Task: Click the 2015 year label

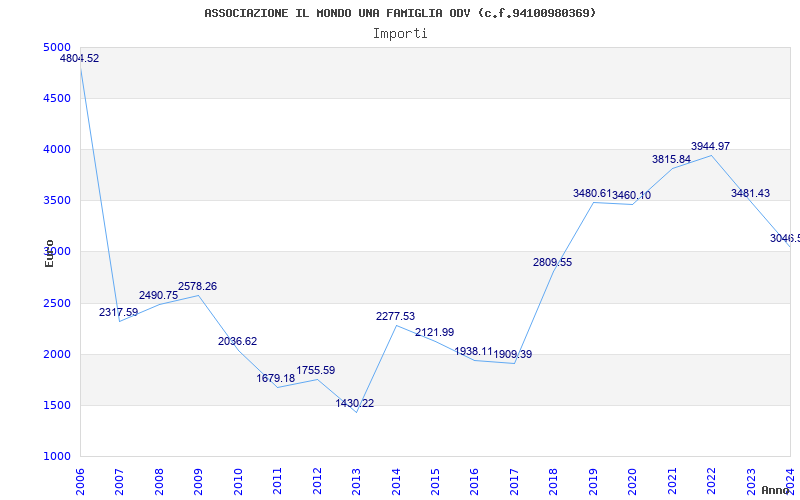Action: click(435, 482)
